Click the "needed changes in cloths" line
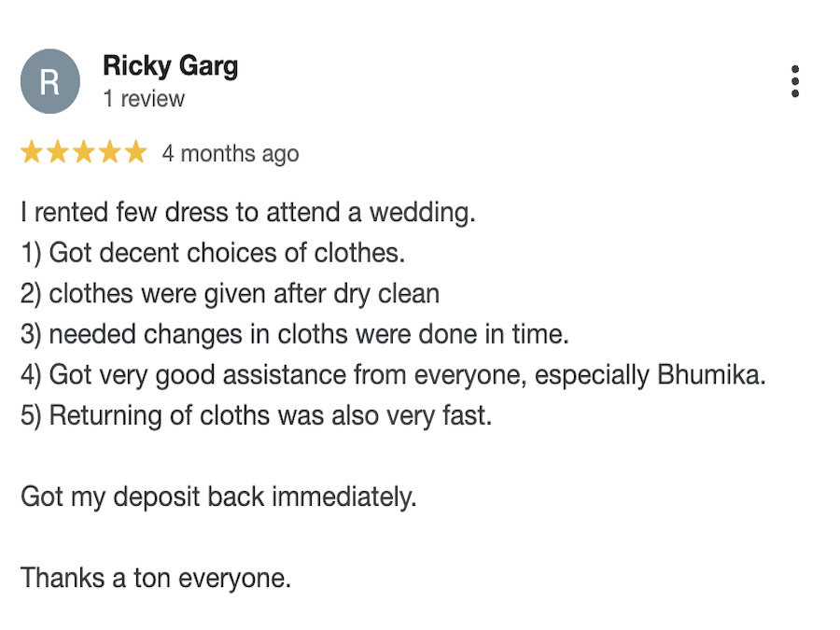The width and height of the screenshot is (840, 630). click(295, 334)
